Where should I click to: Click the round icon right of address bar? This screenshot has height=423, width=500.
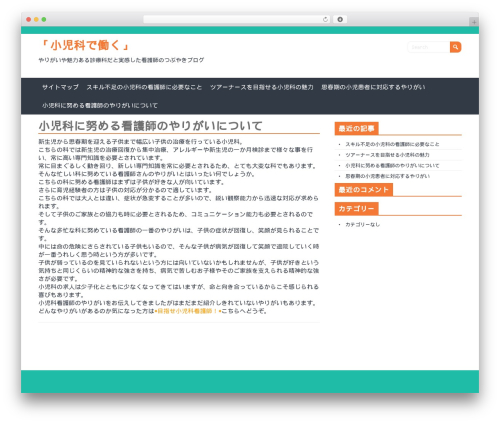340,19
